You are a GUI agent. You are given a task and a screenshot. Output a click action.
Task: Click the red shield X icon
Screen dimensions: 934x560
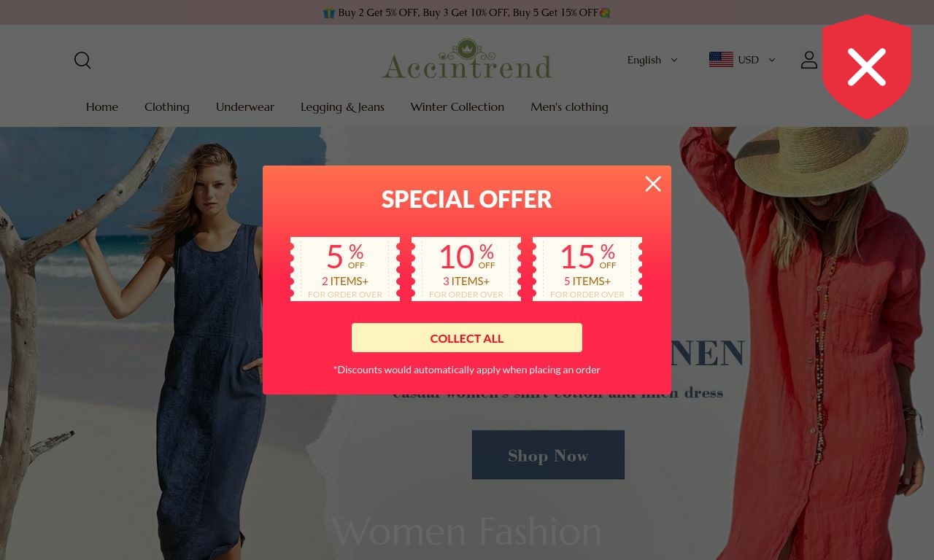click(x=867, y=67)
